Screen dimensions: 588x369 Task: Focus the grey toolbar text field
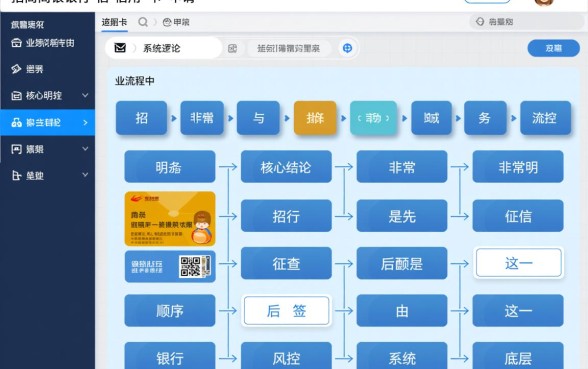pyautogui.click(x=289, y=48)
